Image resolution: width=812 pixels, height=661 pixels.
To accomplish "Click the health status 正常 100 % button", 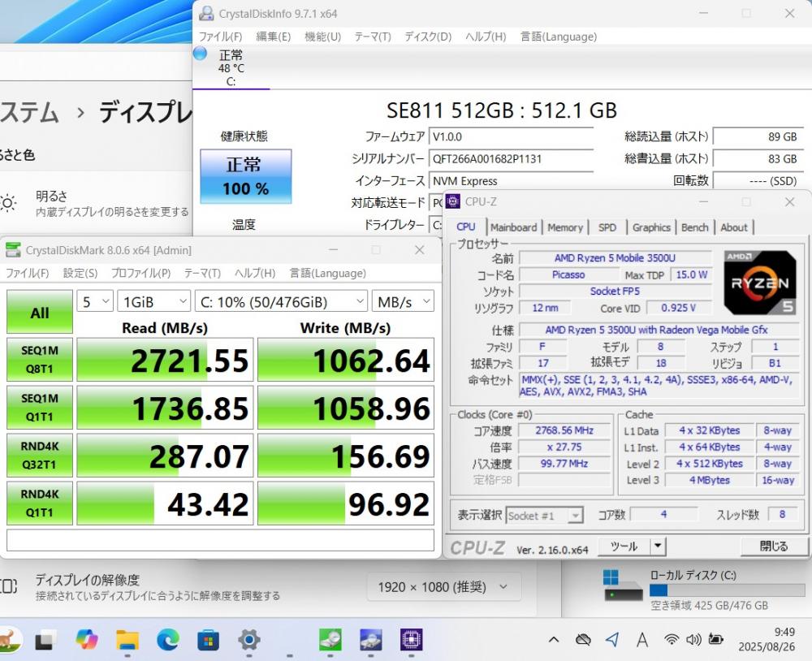I will (x=246, y=176).
